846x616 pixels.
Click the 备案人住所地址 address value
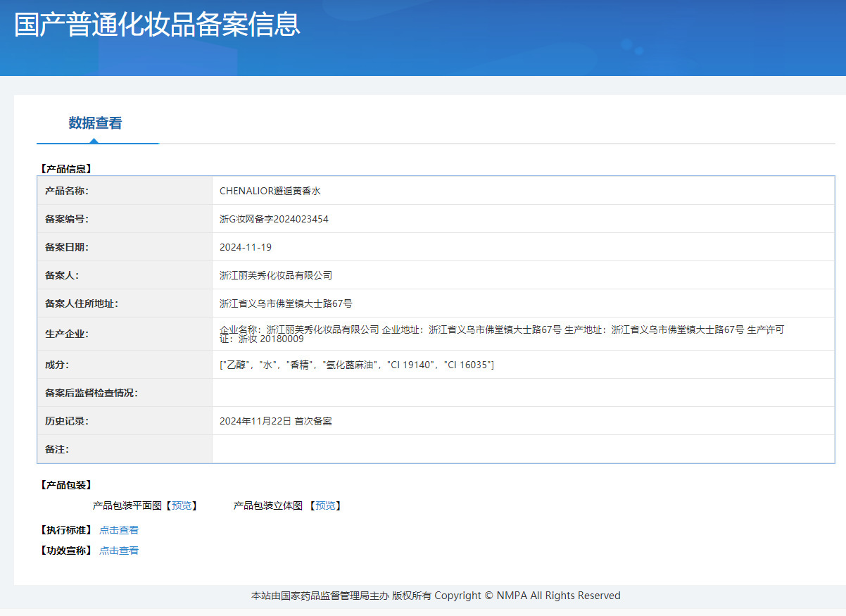286,303
